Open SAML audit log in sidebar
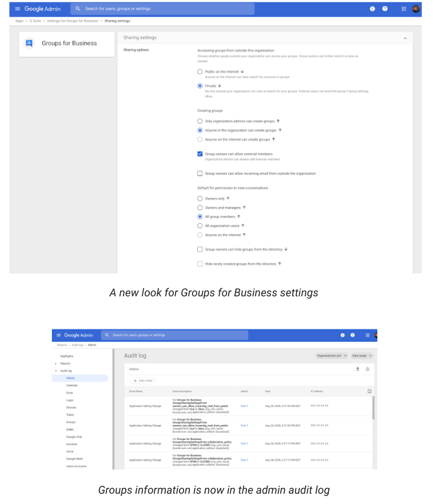446x504 pixels. 70,430
